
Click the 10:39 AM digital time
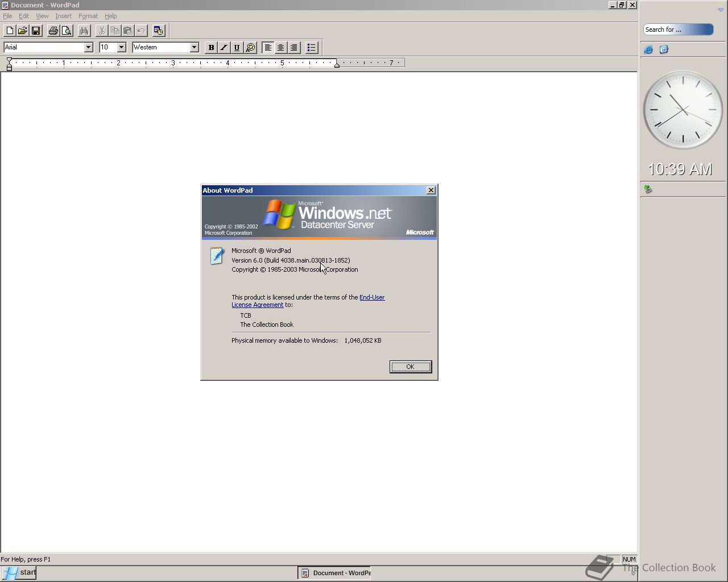click(680, 169)
